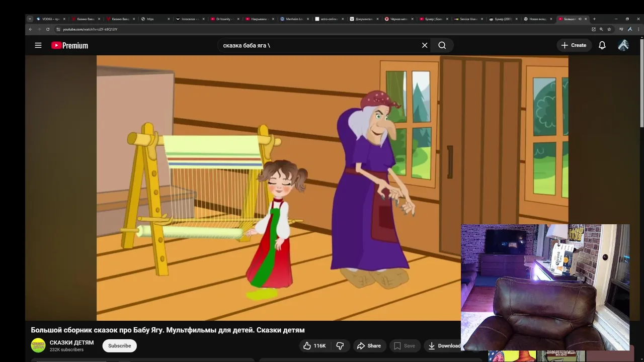Like the video (116K)
The width and height of the screenshot is (644, 362).
tap(314, 346)
